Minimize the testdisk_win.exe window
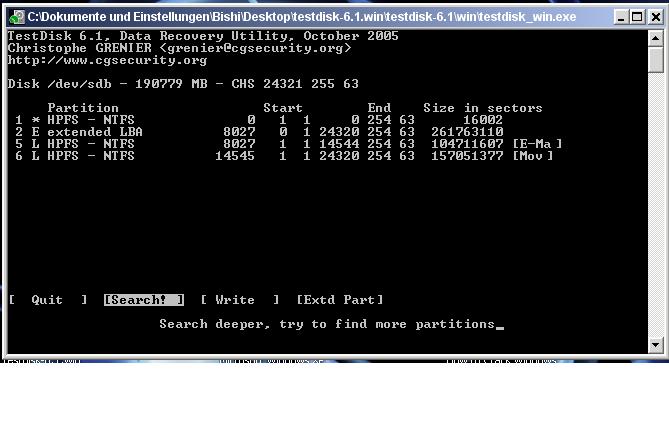The width and height of the screenshot is (669, 432). (x=621, y=17)
